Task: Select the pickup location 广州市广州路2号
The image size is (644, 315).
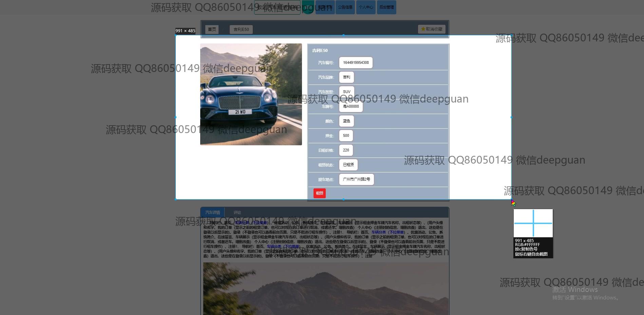Action: [x=357, y=179]
